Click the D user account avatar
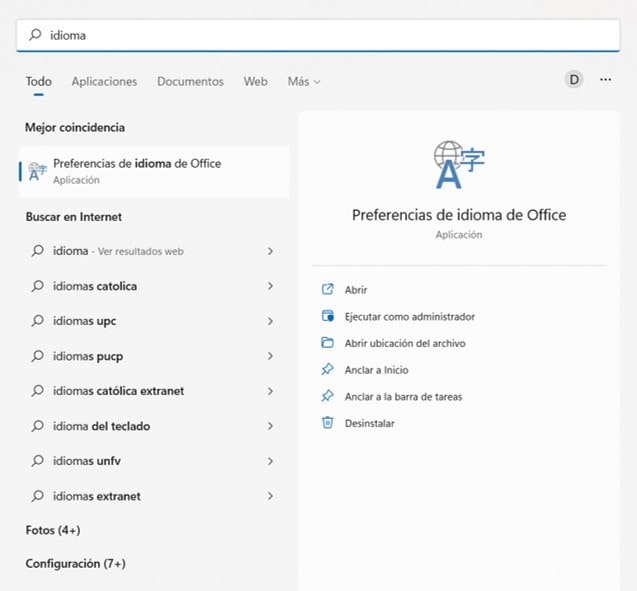This screenshot has height=591, width=637. (573, 80)
